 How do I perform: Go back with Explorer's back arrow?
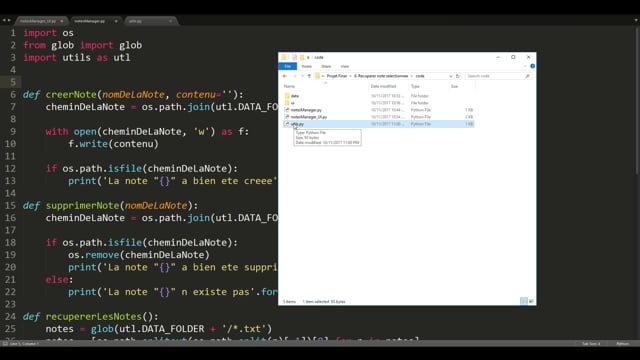tap(285, 76)
